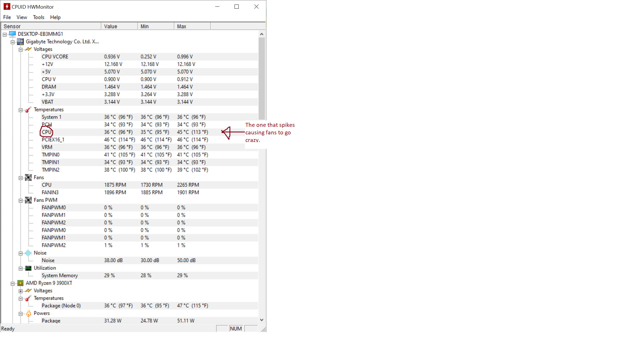Click the Voltages lightning icon under Gigabyte
644x362 pixels.
point(28,49)
